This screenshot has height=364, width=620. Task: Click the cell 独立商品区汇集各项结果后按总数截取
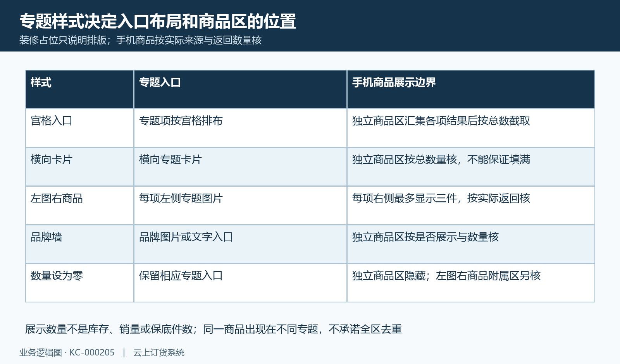(x=471, y=128)
